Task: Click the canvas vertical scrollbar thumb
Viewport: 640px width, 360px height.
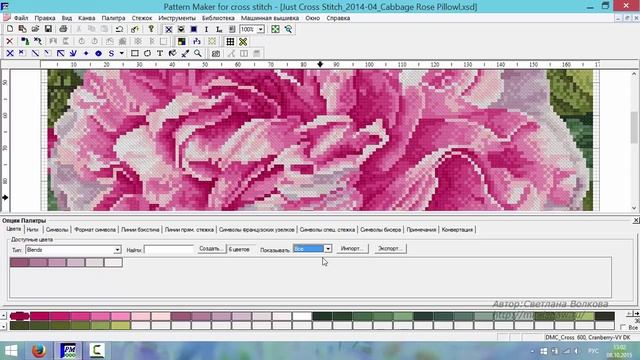Action: [x=634, y=129]
